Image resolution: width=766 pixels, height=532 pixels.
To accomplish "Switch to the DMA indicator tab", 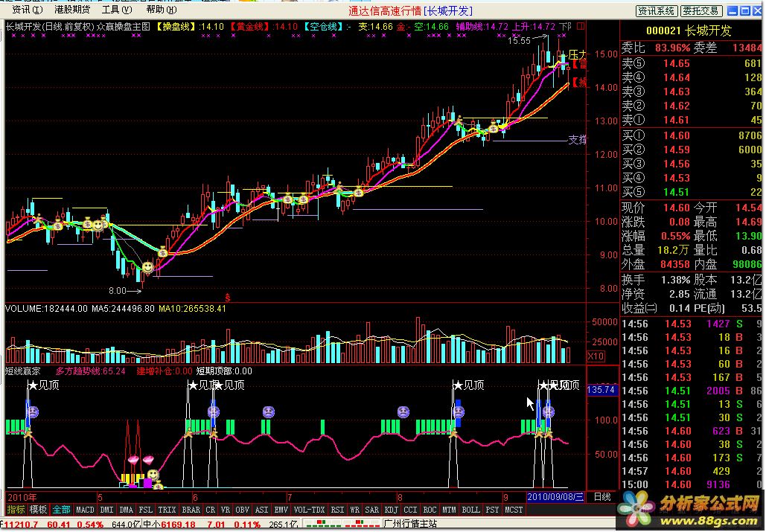I will click(x=127, y=510).
